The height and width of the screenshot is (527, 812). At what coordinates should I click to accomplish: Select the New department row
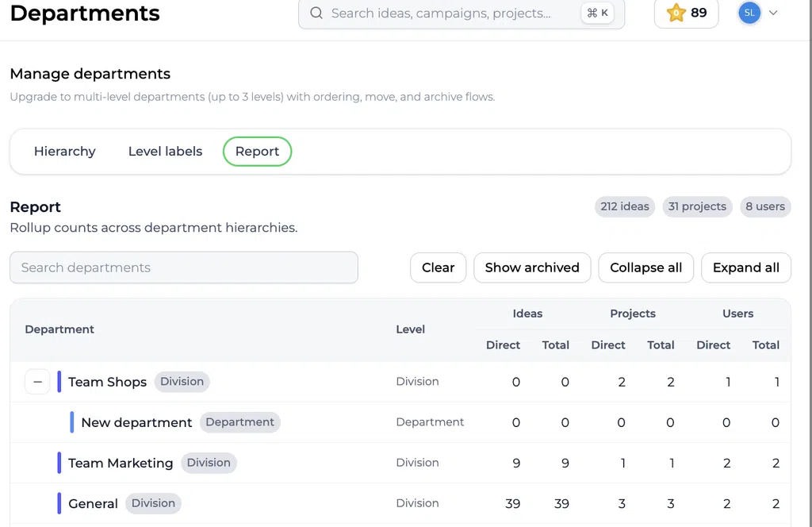pyautogui.click(x=400, y=422)
